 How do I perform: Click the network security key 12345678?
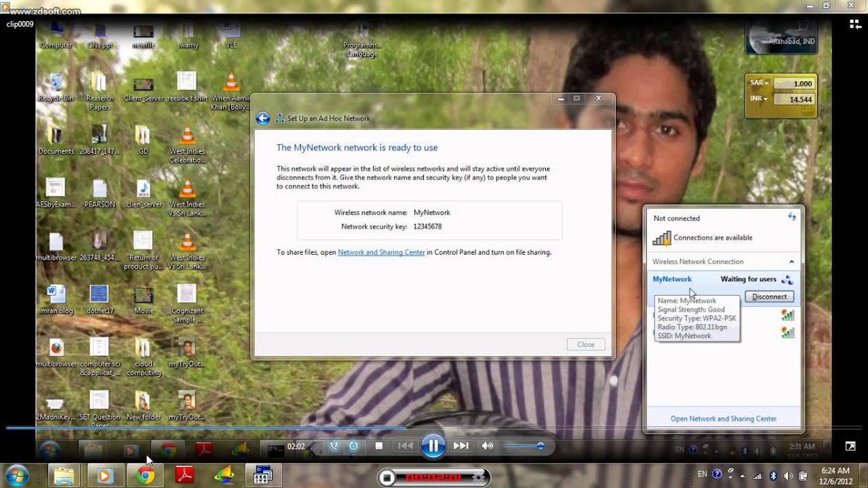(427, 227)
